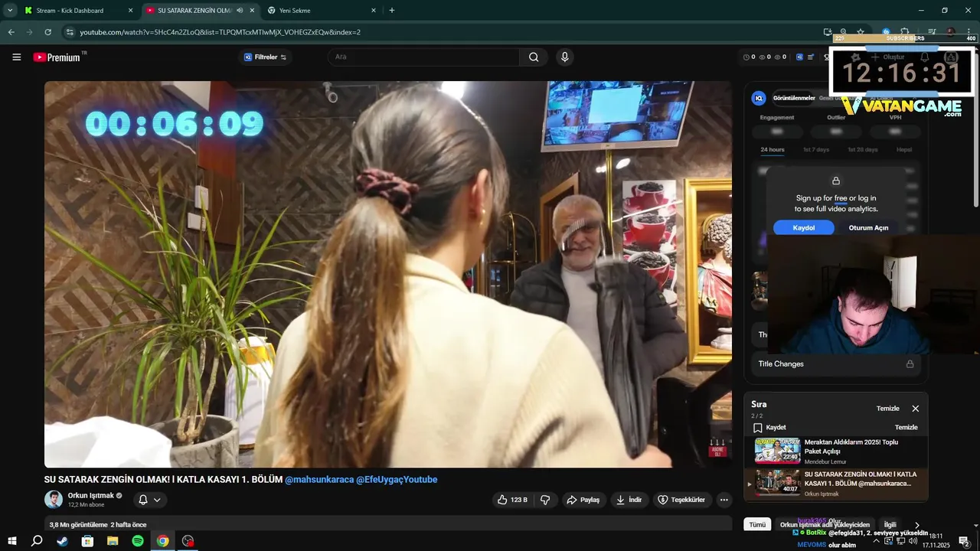This screenshot has height=551, width=980.
Task: Close the Yeni Sekme tab
Action: tap(374, 11)
